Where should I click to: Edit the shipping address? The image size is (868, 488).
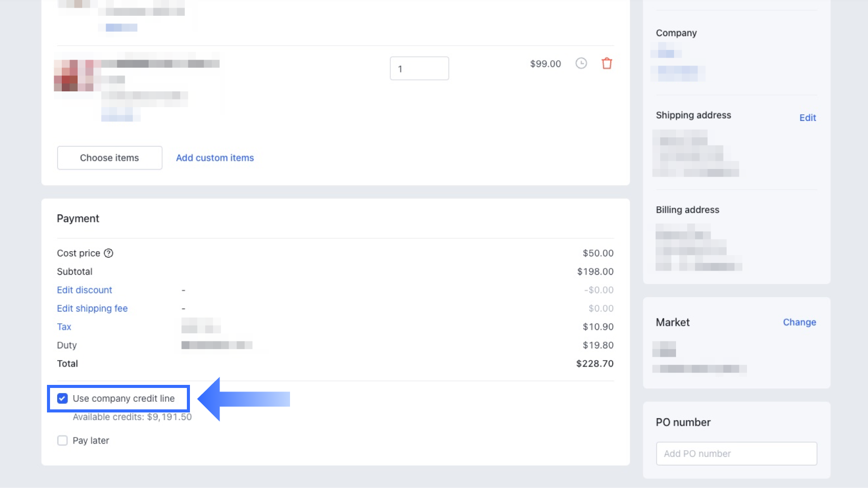coord(808,117)
